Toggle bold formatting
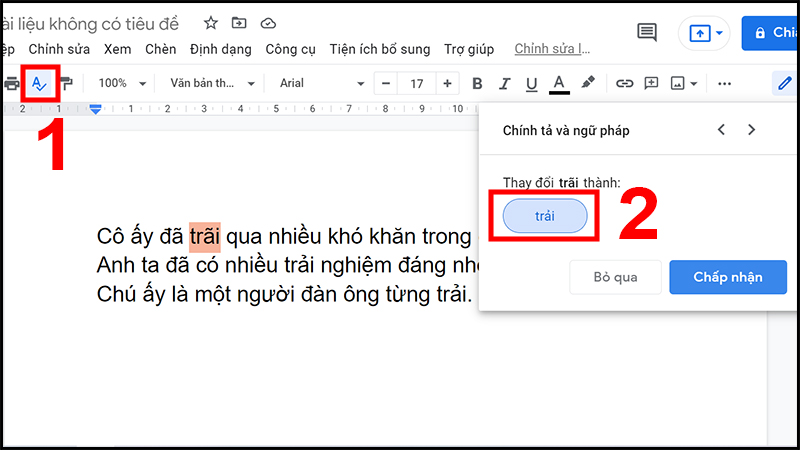Image resolution: width=800 pixels, height=450 pixels. (x=477, y=83)
